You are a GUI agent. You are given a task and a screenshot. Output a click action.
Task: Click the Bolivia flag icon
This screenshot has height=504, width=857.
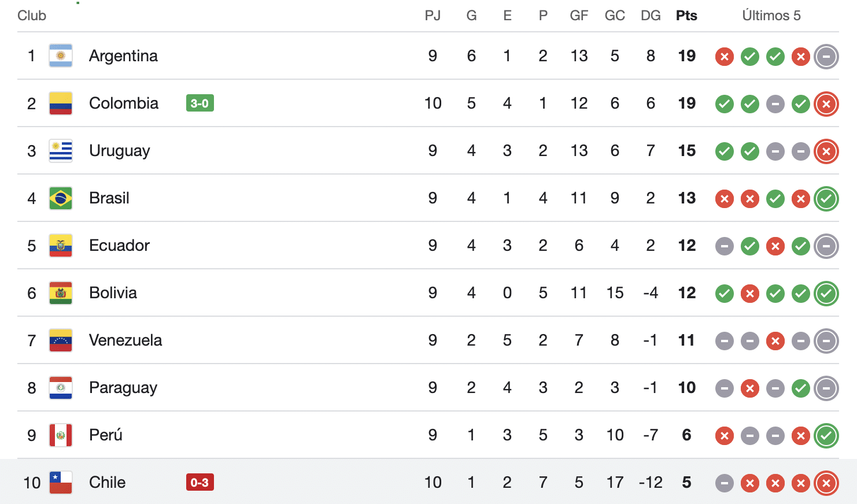[x=61, y=293]
